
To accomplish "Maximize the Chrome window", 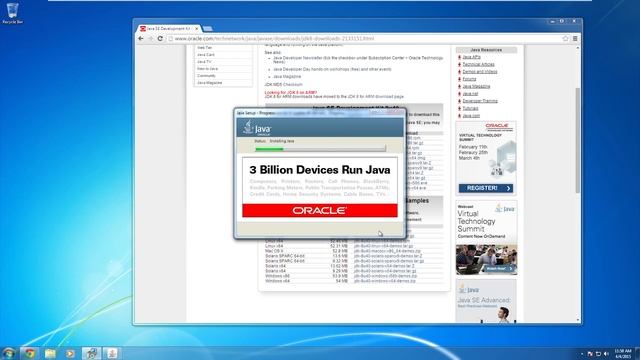I will 562,21.
